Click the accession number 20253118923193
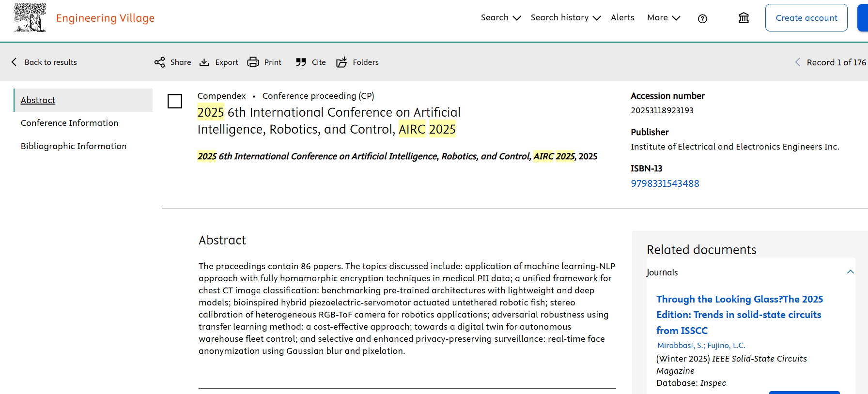Image resolution: width=868 pixels, height=394 pixels. coord(662,110)
